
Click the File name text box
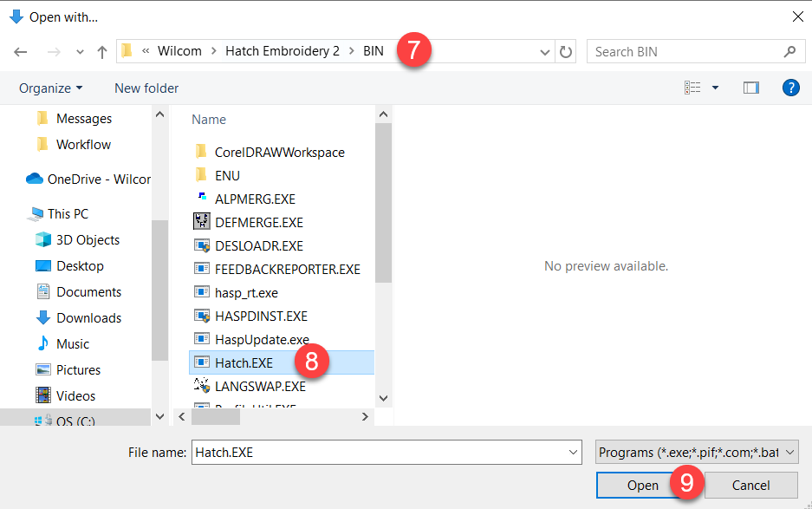[387, 453]
